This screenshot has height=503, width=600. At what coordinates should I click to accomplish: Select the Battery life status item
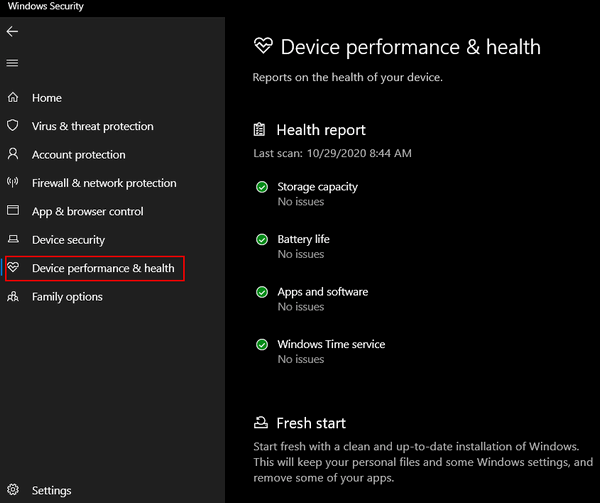(303, 246)
